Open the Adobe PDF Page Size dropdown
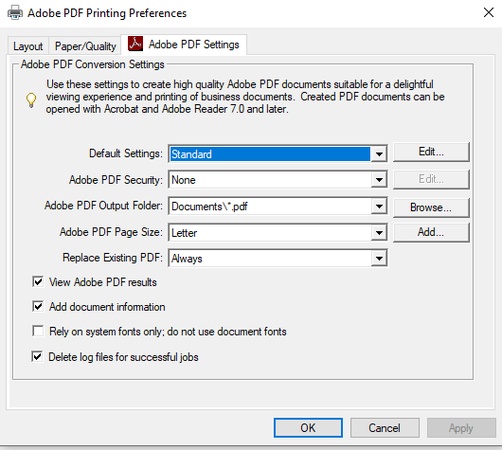This screenshot has height=450, width=502. (x=379, y=232)
